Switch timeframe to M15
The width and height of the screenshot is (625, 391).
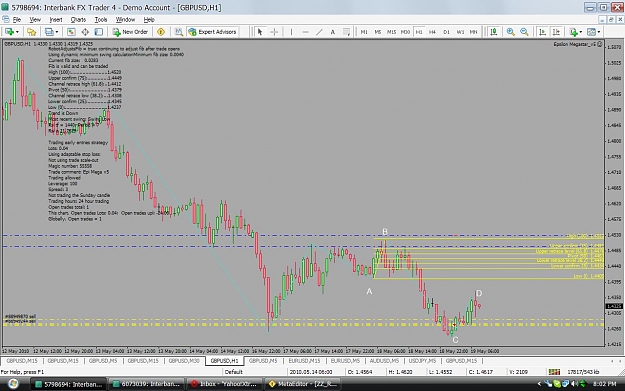[x=391, y=32]
